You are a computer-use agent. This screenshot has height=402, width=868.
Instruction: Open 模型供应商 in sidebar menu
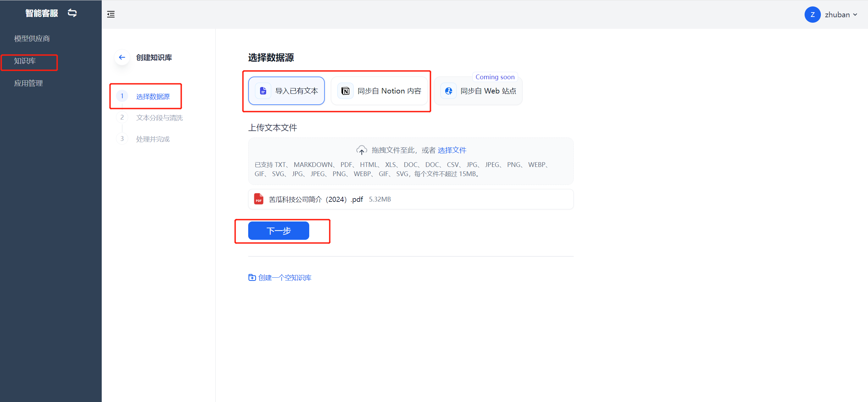coord(32,39)
